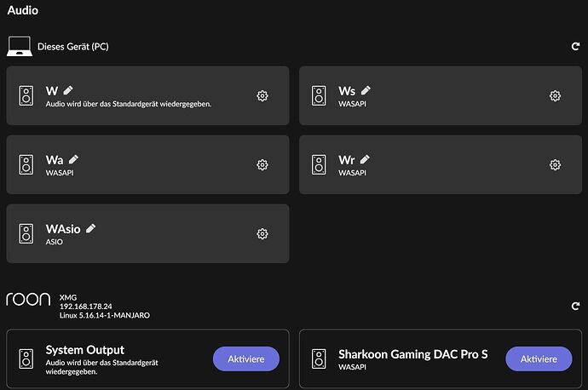The width and height of the screenshot is (588, 390).
Task: Rename the Ws device using pencil icon
Action: [366, 90]
